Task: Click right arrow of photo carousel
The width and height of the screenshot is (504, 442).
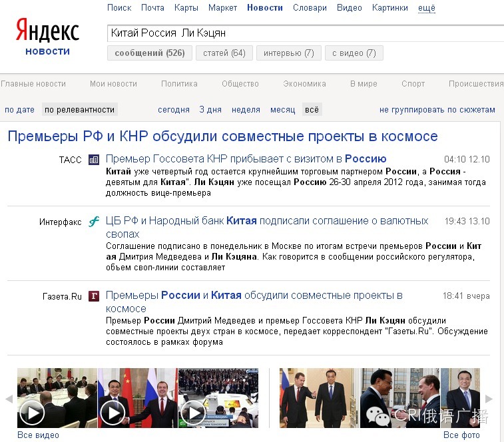Action: pos(489,399)
